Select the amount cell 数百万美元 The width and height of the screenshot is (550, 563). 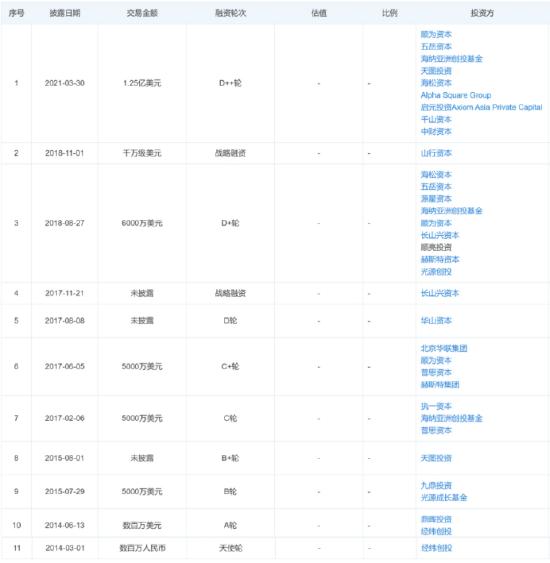[142, 526]
